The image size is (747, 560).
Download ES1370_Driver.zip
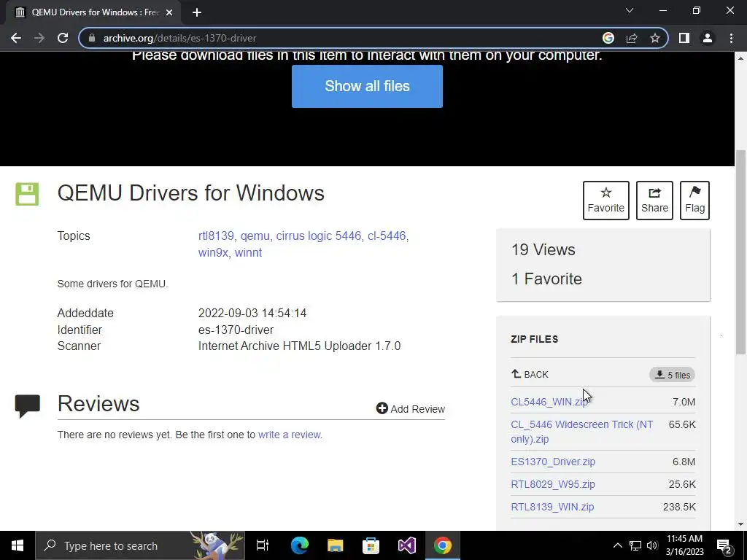(x=553, y=462)
